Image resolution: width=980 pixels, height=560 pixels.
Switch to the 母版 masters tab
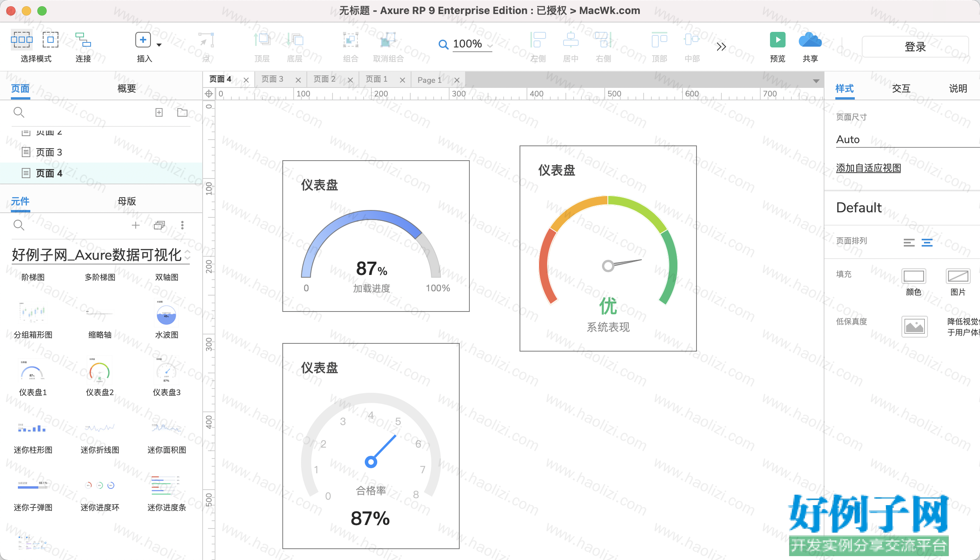coord(127,201)
